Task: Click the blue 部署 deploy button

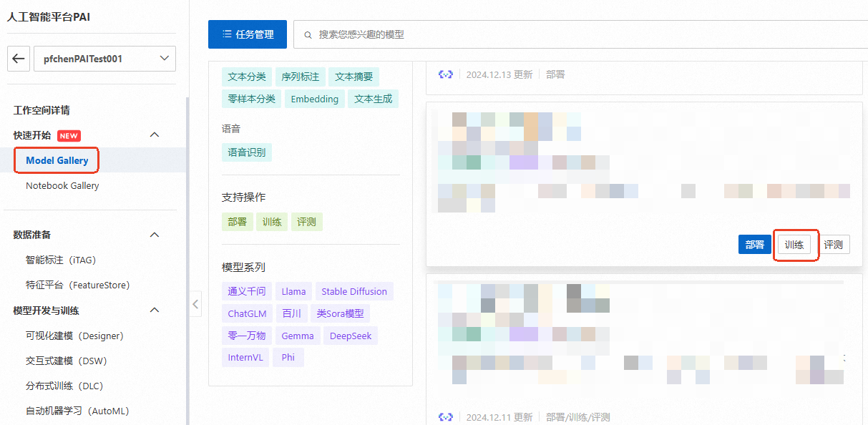Action: coord(755,245)
